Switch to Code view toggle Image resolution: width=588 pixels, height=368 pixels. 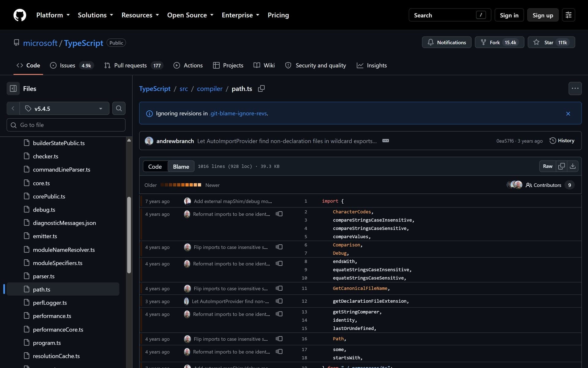pyautogui.click(x=155, y=167)
